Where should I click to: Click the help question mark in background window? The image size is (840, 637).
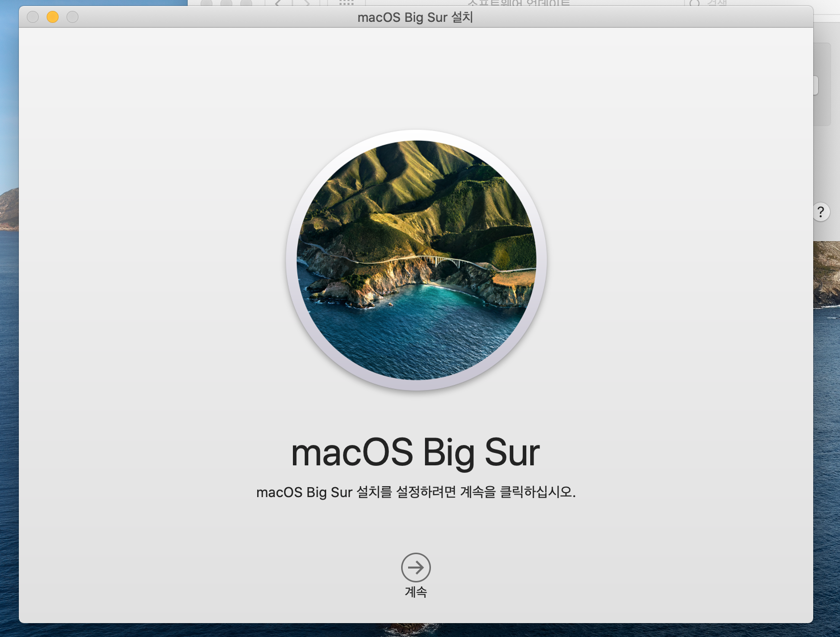[821, 212]
